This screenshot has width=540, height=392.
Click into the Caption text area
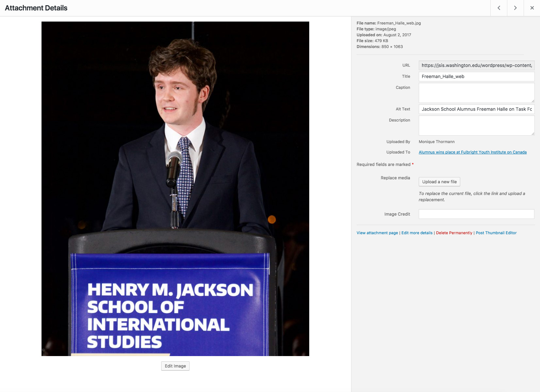(x=477, y=93)
